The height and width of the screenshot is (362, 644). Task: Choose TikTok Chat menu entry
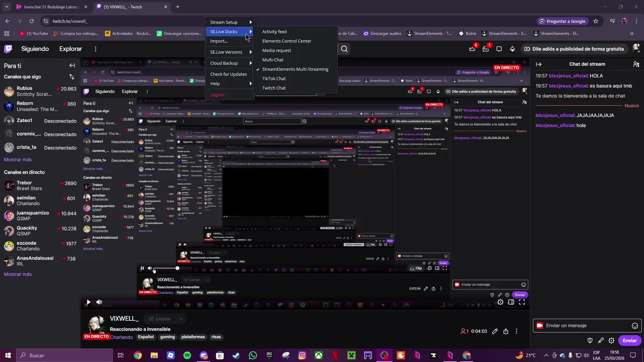click(274, 78)
